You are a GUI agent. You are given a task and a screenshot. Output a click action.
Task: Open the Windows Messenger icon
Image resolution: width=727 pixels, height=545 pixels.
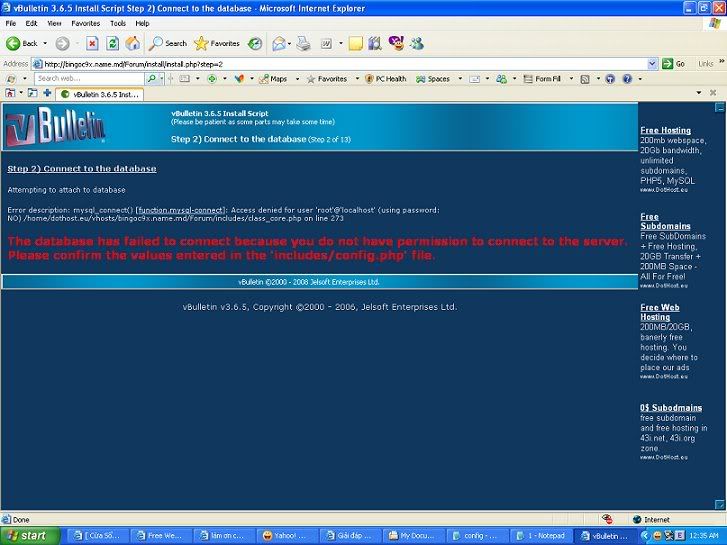coord(417,44)
